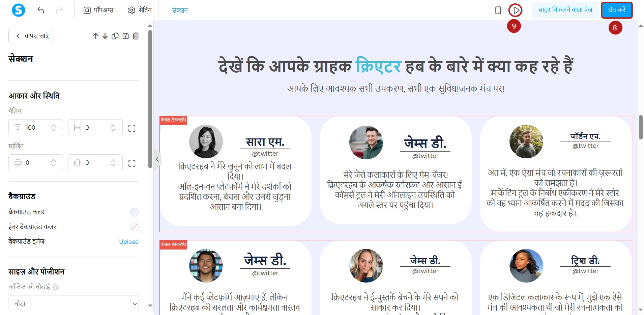Viewport: 644px width, 315px height.
Task: Expand individual margin sides icon
Action: (x=132, y=163)
